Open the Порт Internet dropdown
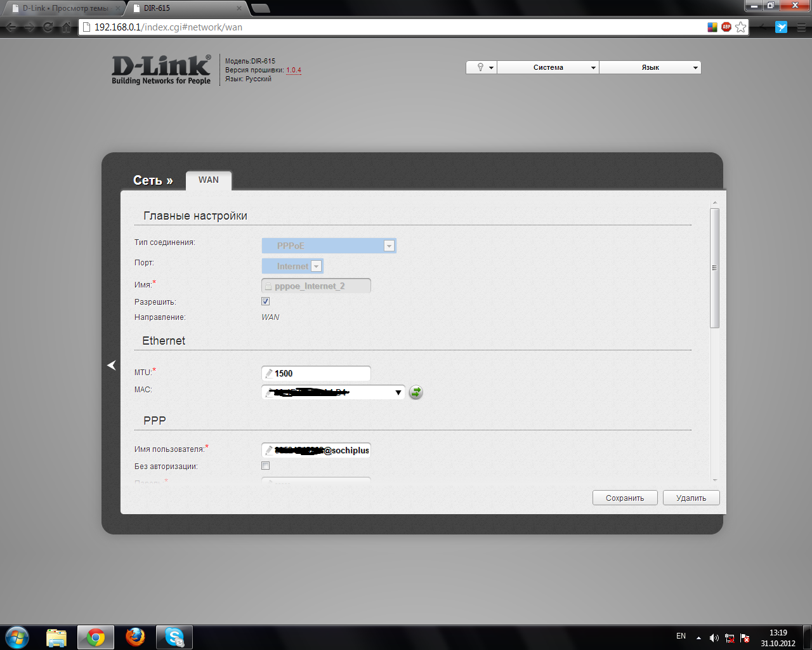812x650 pixels. click(x=292, y=266)
